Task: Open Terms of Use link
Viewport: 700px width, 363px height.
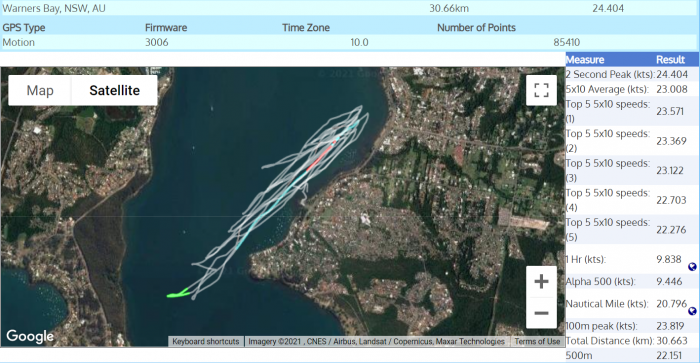Action: click(x=537, y=342)
